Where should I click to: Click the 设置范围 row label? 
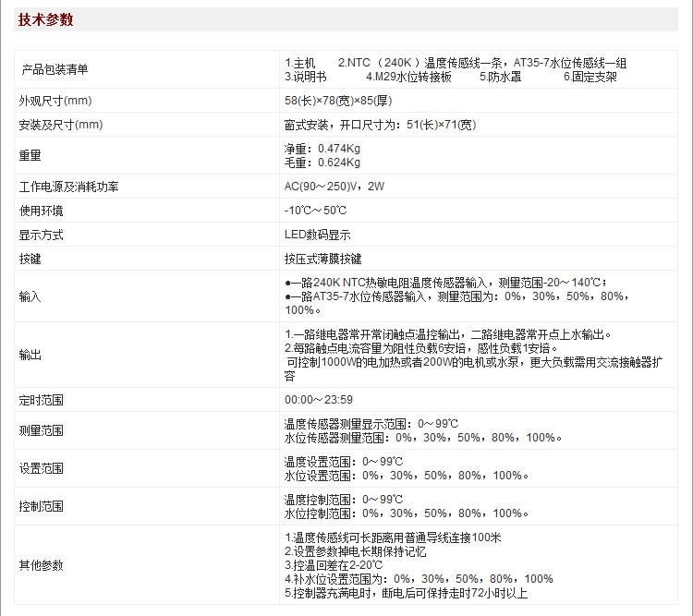pos(41,468)
